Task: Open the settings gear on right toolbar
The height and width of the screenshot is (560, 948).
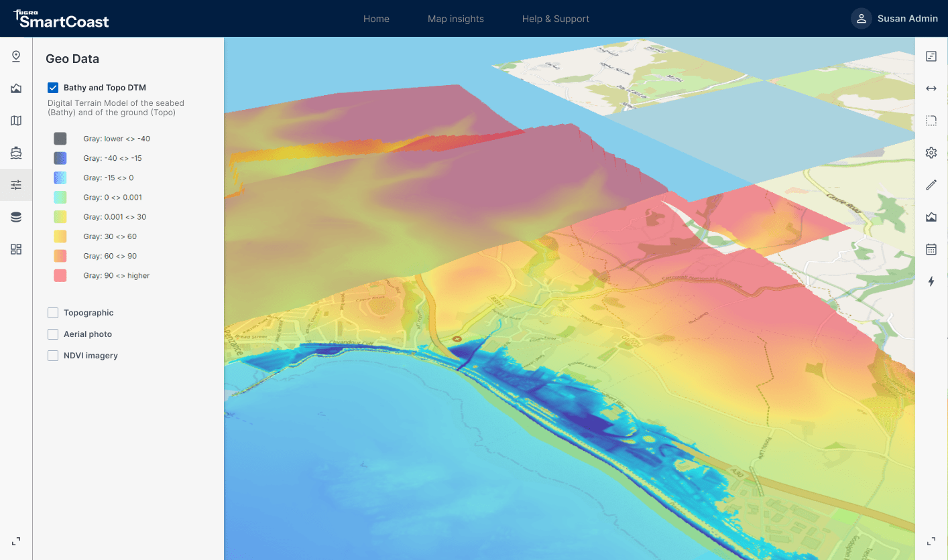Action: [931, 153]
